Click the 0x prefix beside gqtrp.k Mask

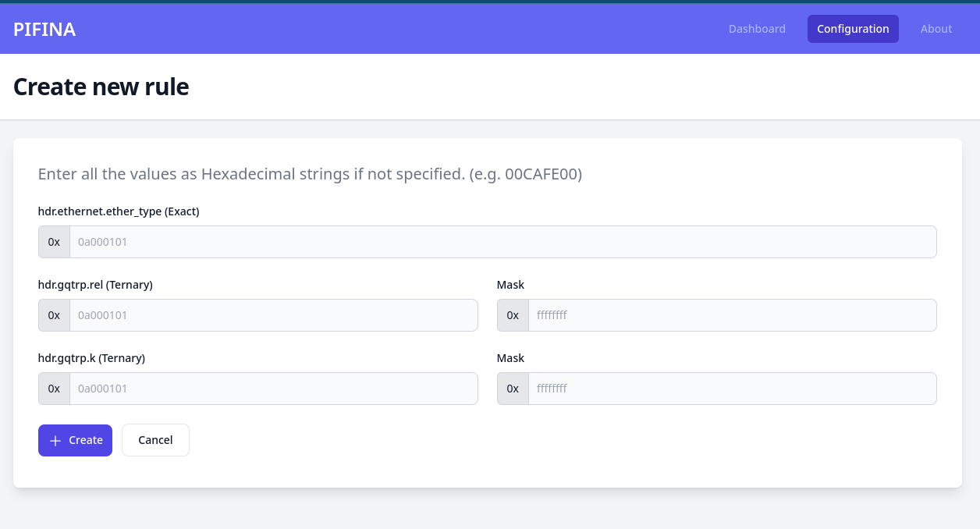pos(513,388)
